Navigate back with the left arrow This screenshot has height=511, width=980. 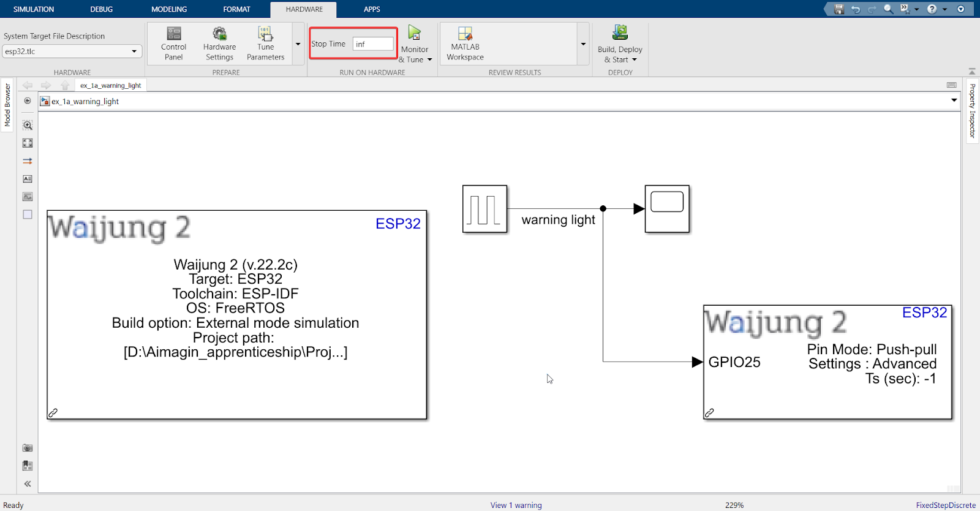coord(28,85)
